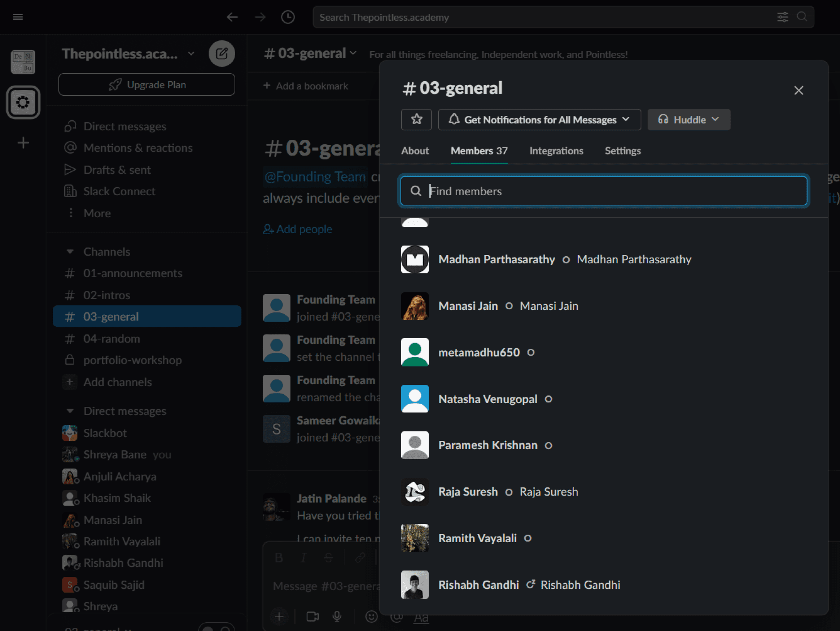Click the microphone audio clip icon
Image resolution: width=840 pixels, height=631 pixels.
click(x=337, y=616)
